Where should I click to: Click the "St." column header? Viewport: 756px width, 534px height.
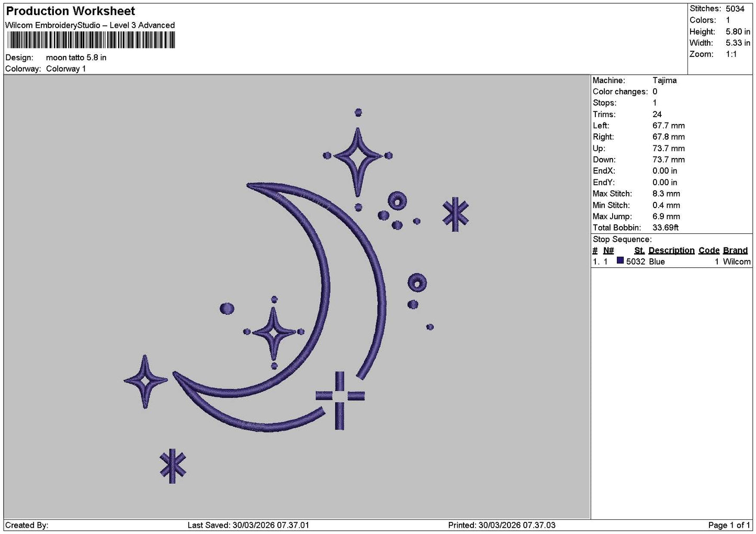(x=639, y=251)
